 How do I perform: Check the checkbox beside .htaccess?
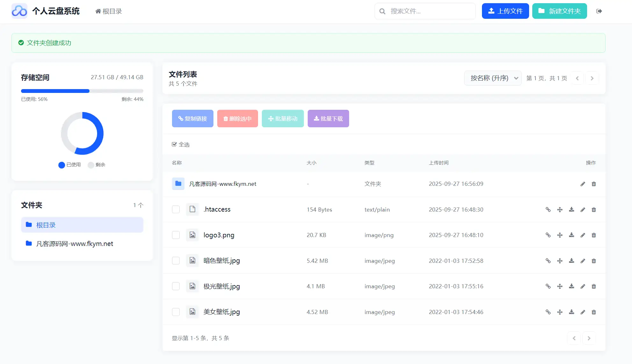(x=176, y=209)
